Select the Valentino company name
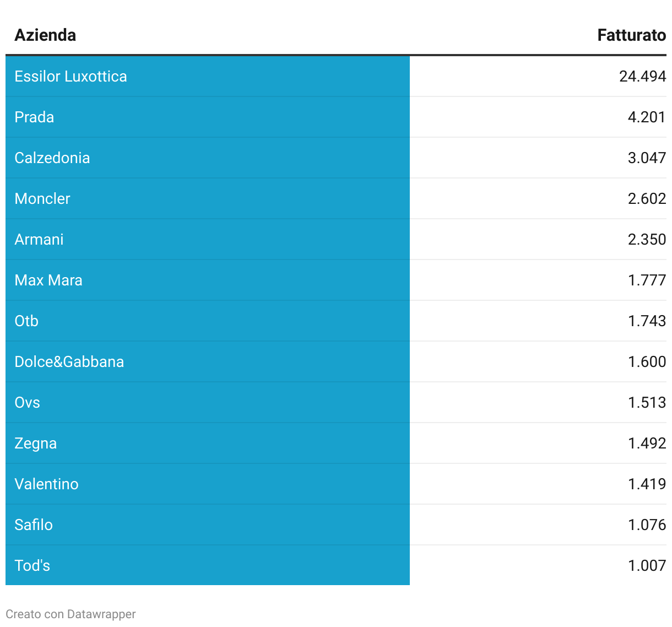The width and height of the screenshot is (672, 627). click(x=46, y=484)
